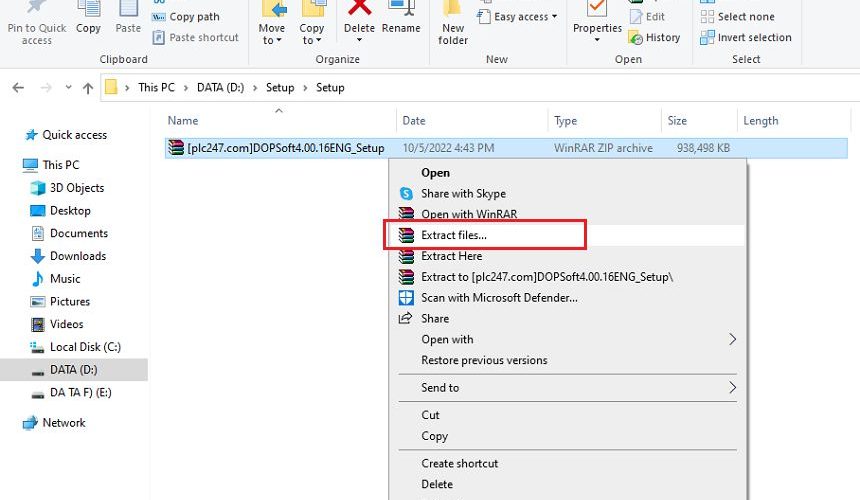Viewport: 860px width, 500px height.
Task: Expand chevron after This PC in breadcrumb
Action: [x=186, y=88]
